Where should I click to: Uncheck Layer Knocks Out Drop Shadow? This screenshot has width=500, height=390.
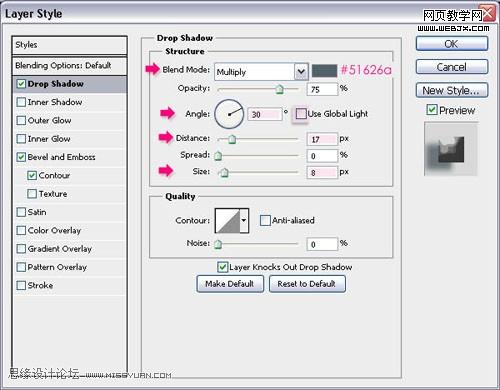222,267
